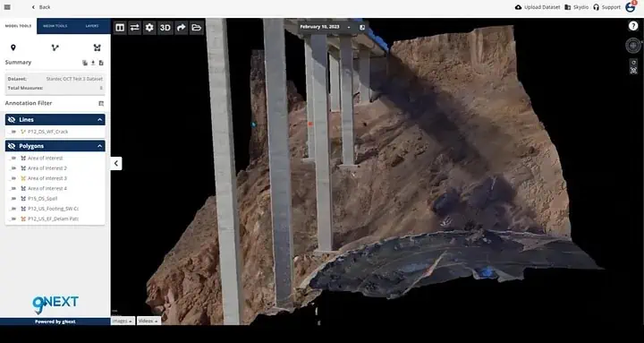Open the hamburger menu
This screenshot has width=644, height=343.
[7, 7]
